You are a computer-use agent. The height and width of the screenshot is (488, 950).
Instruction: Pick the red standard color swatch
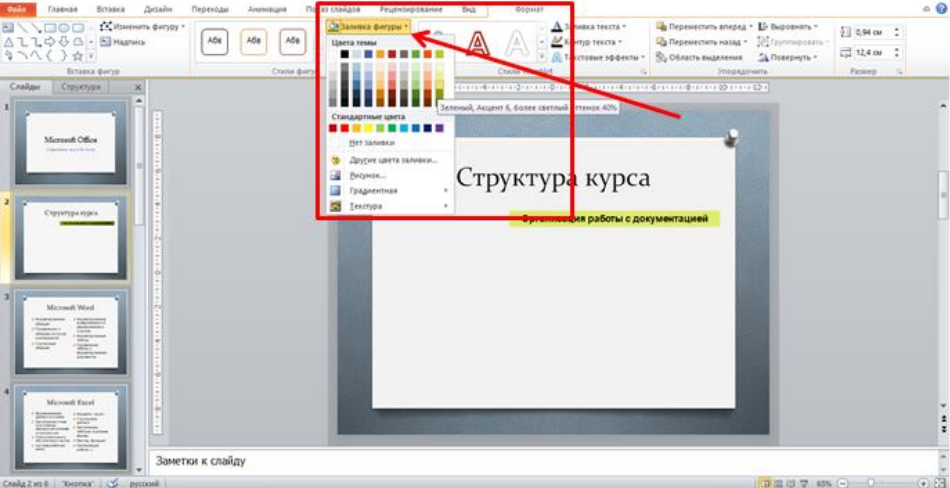[345, 128]
